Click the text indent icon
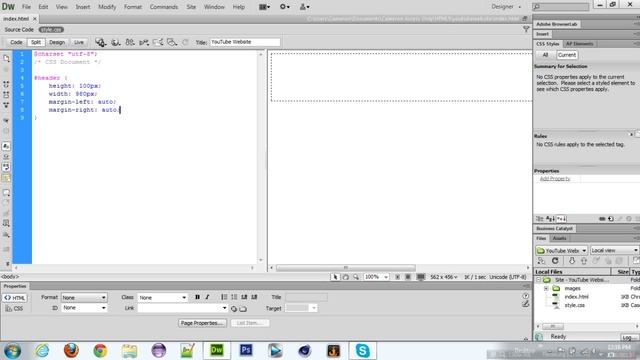 [254, 297]
